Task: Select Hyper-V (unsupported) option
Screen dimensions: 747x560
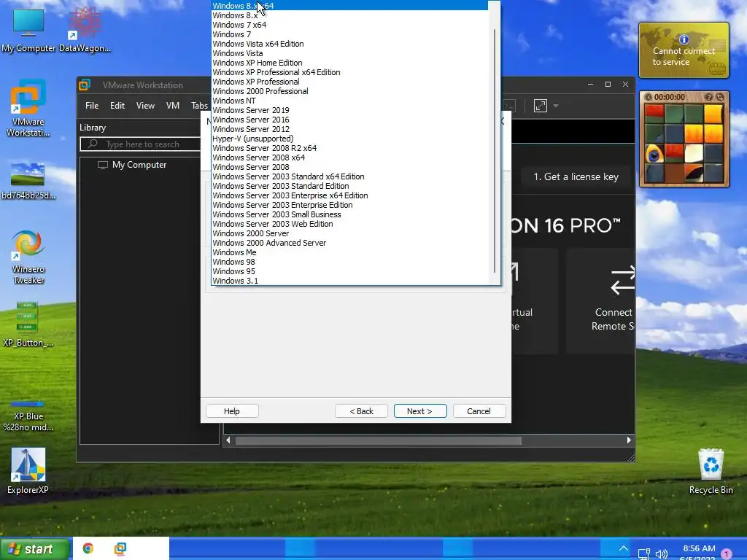Action: coord(349,139)
